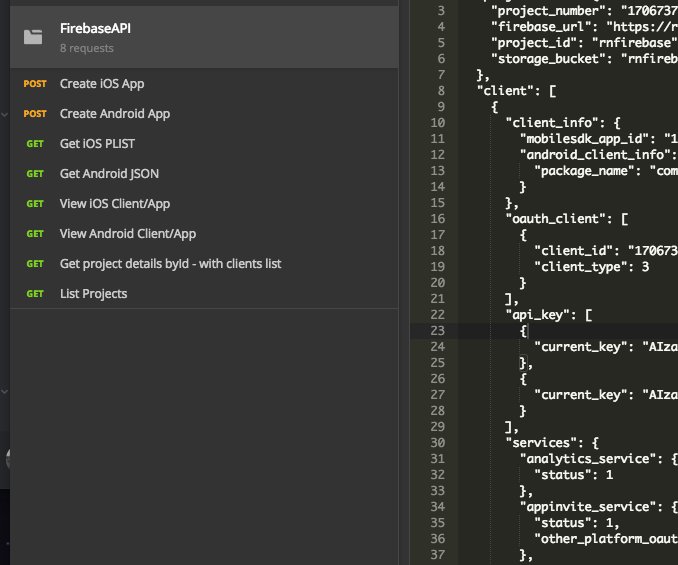This screenshot has height=565, width=678.
Task: Click the GET badge beside Get project details
Action: pyautogui.click(x=35, y=264)
